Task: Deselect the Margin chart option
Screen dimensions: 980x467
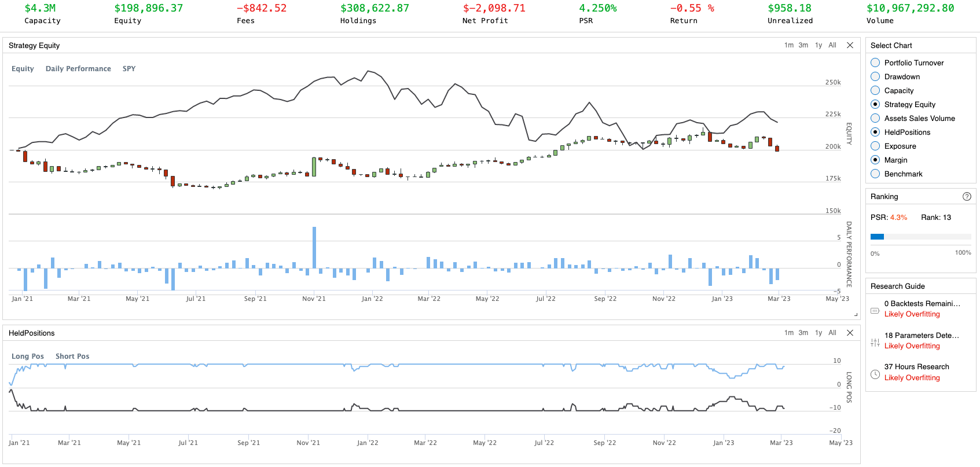Action: [875, 160]
